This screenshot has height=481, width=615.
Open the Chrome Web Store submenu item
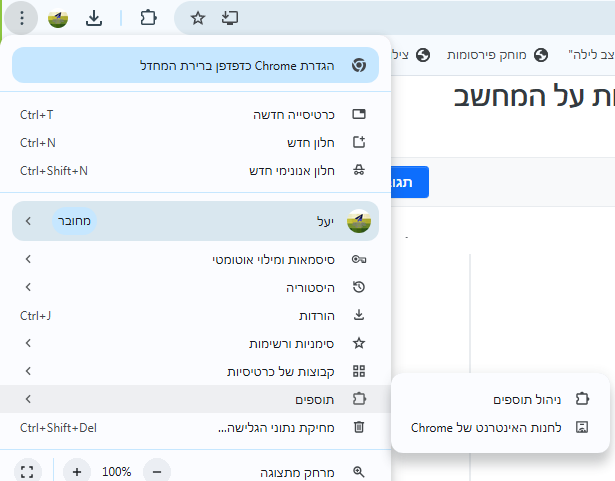tap(502, 427)
